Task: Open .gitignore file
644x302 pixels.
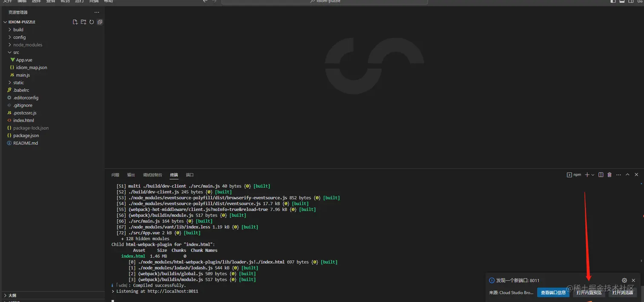Action: pyautogui.click(x=52, y=105)
